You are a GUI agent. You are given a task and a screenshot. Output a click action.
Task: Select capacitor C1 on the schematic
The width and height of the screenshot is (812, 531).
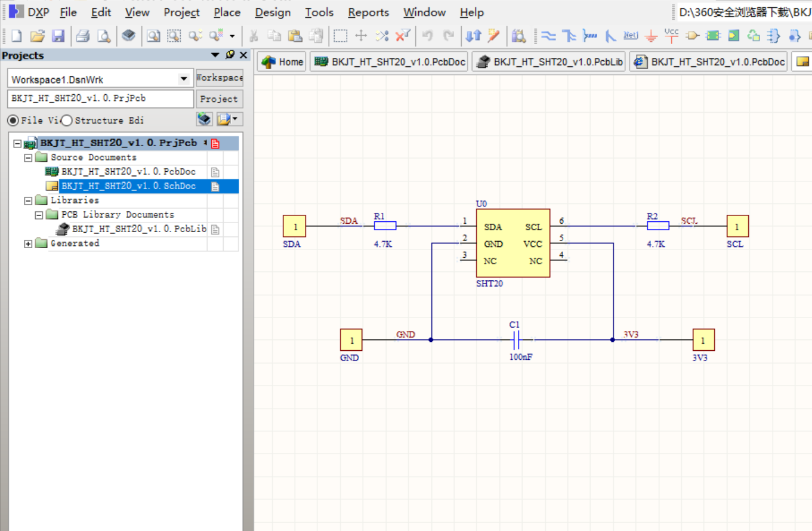point(517,340)
